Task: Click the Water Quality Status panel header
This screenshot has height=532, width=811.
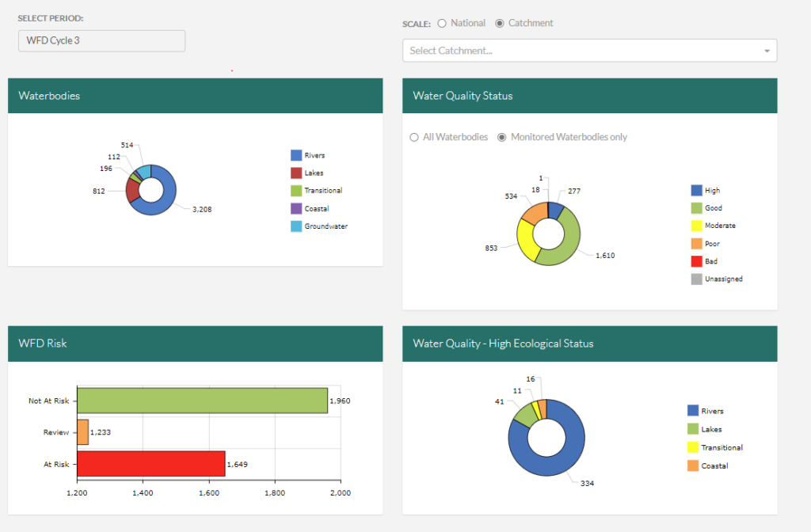Action: coord(589,96)
